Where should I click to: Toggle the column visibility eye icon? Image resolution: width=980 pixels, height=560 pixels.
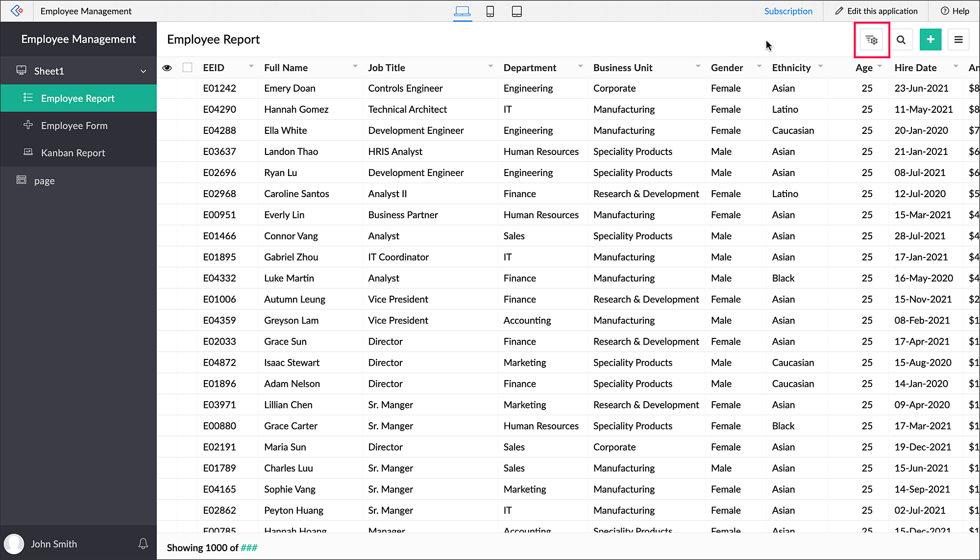(x=167, y=68)
